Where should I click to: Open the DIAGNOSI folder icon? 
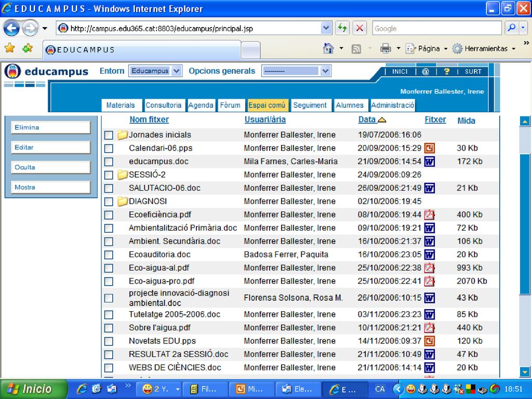(122, 202)
